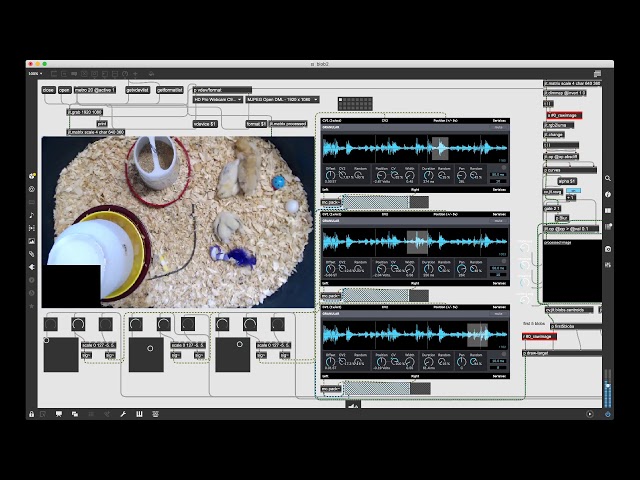This screenshot has width=640, height=480.
Task: Open the images browser in left sidebar
Action: pos(32,241)
